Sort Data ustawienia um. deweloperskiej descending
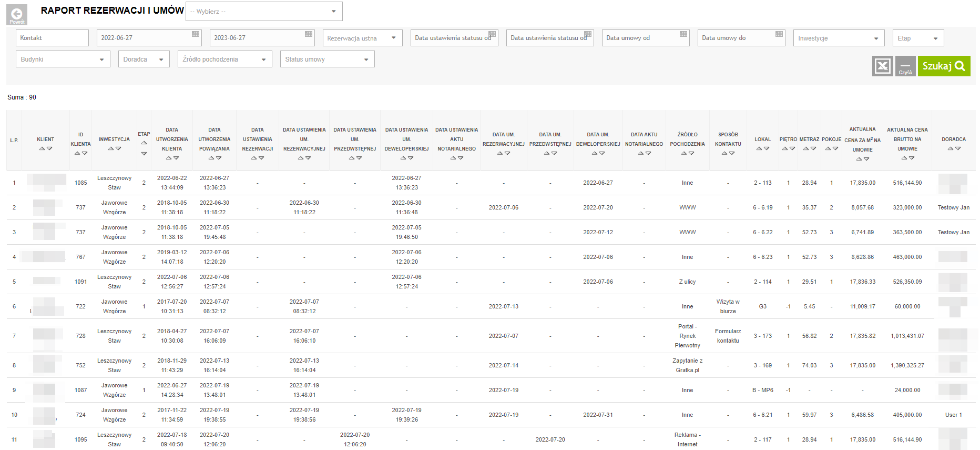This screenshot has height=450, width=980. coord(411,158)
